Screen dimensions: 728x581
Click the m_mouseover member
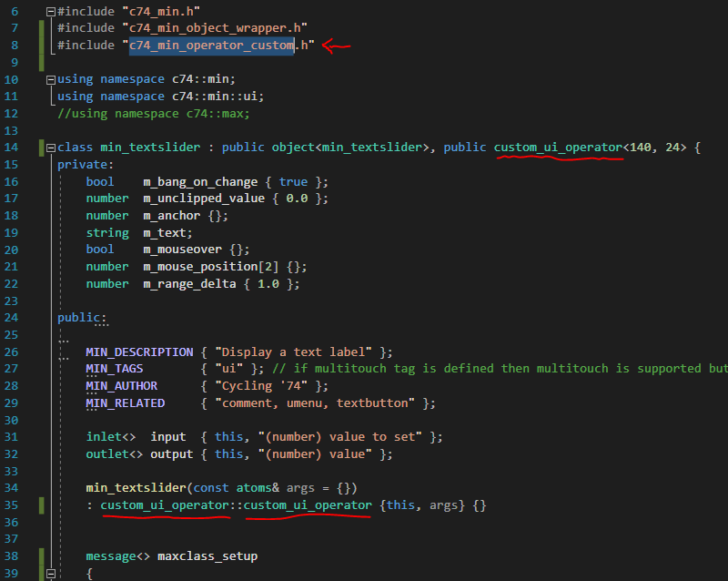pos(183,250)
